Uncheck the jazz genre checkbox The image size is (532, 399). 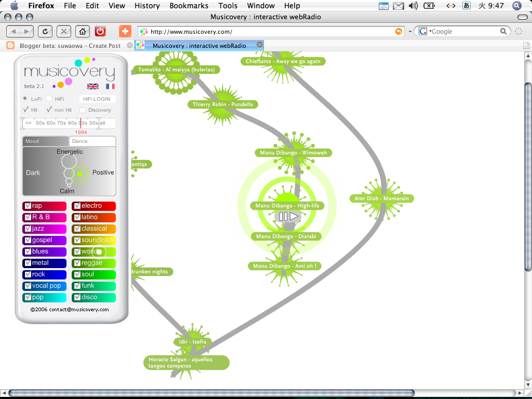tap(28, 229)
